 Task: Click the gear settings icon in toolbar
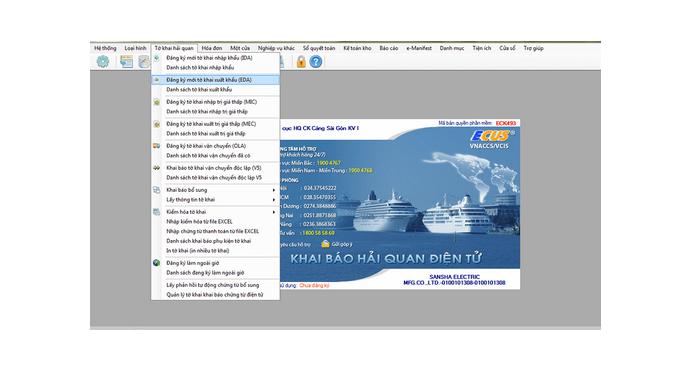[103, 61]
